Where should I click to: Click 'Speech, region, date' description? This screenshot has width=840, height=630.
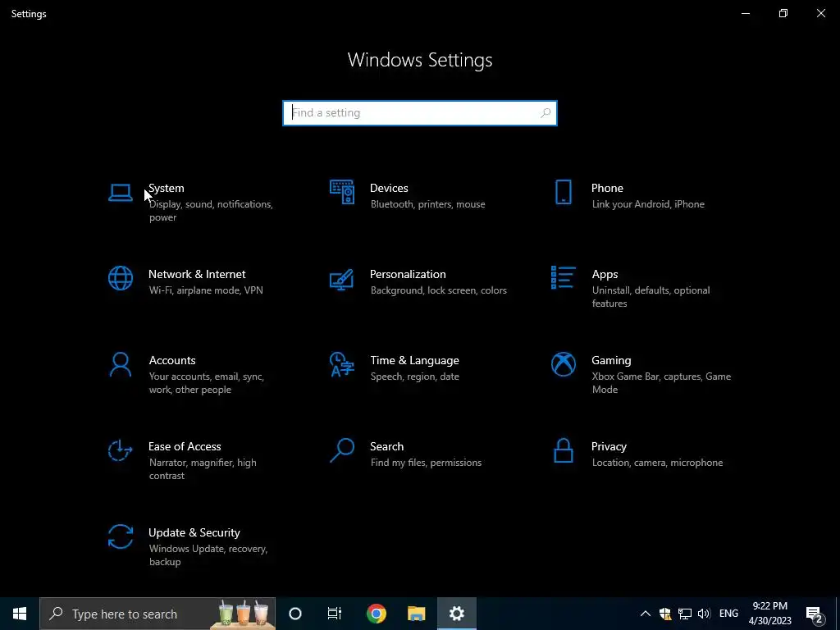tap(414, 377)
